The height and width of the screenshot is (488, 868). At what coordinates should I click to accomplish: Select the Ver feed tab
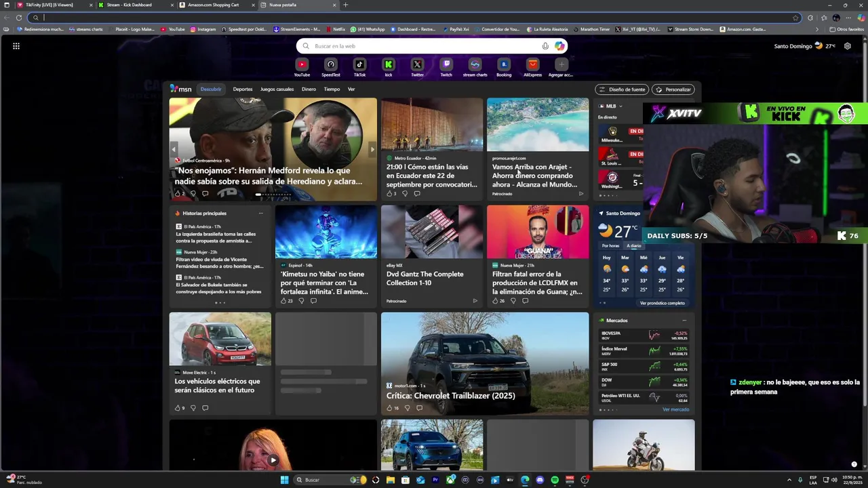tap(351, 89)
